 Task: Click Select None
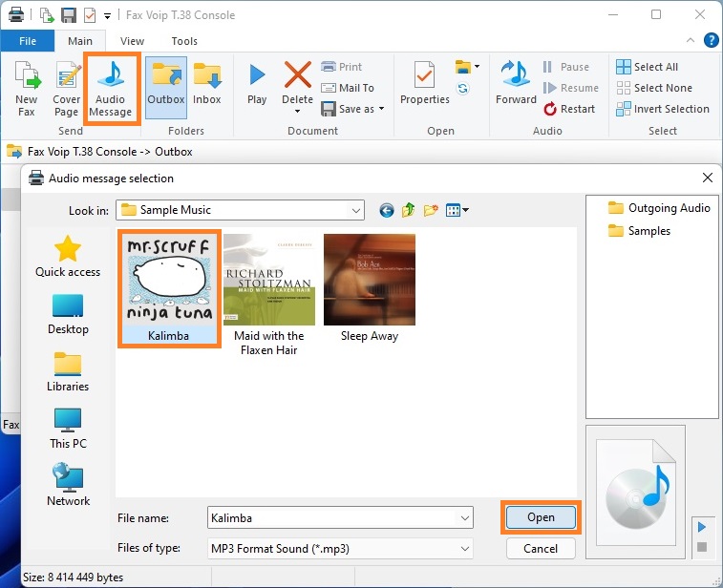click(x=654, y=88)
